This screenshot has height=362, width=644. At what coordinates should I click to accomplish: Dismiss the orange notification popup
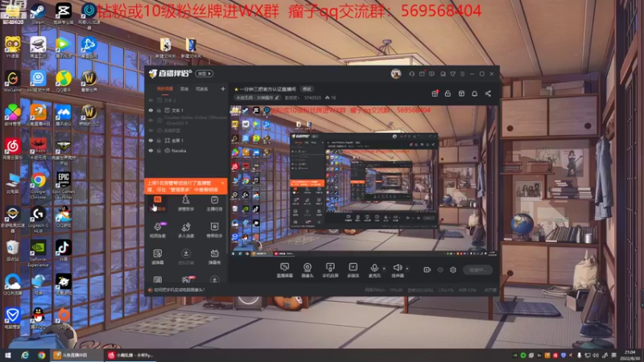(223, 183)
